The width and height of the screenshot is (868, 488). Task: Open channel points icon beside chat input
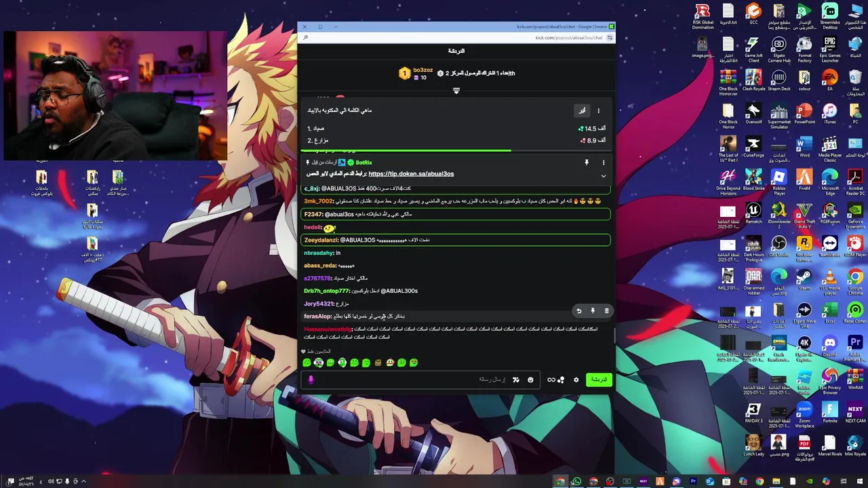click(x=561, y=380)
